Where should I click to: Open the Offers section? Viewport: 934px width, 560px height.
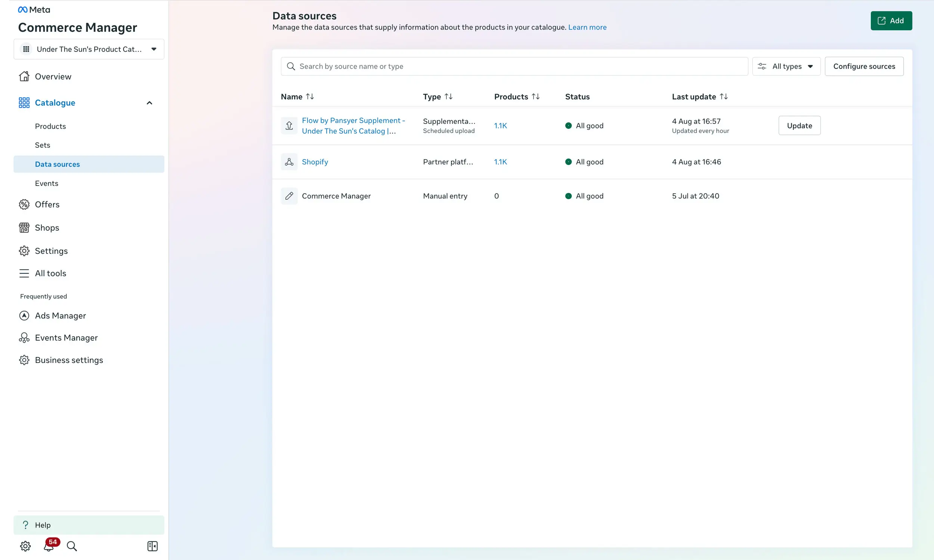tap(47, 205)
